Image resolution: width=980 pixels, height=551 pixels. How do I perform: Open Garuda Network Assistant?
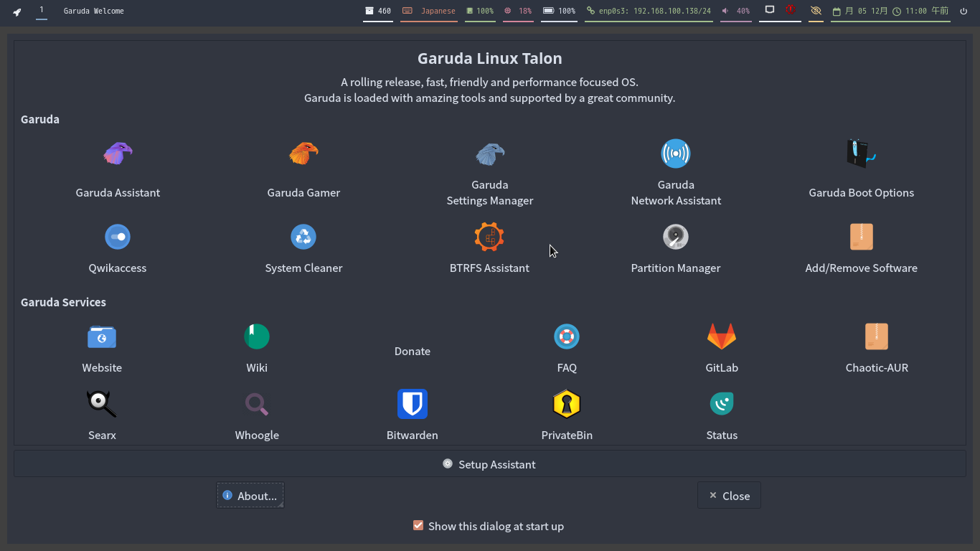click(676, 173)
